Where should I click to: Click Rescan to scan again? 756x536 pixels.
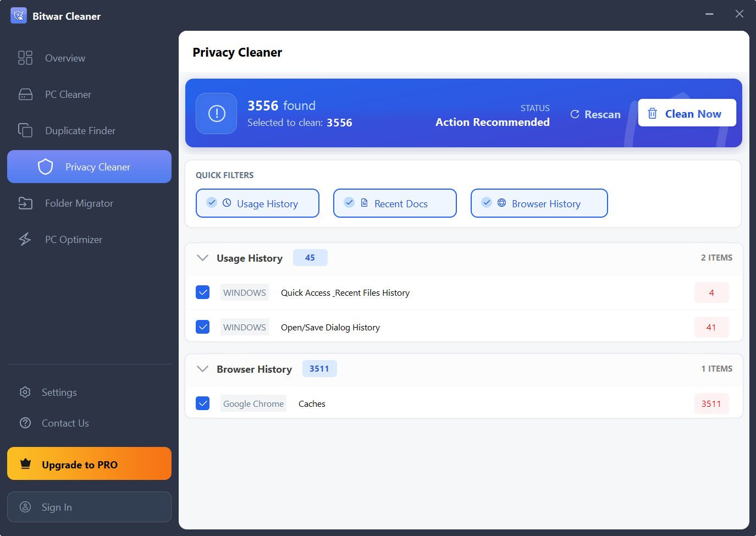click(x=595, y=114)
